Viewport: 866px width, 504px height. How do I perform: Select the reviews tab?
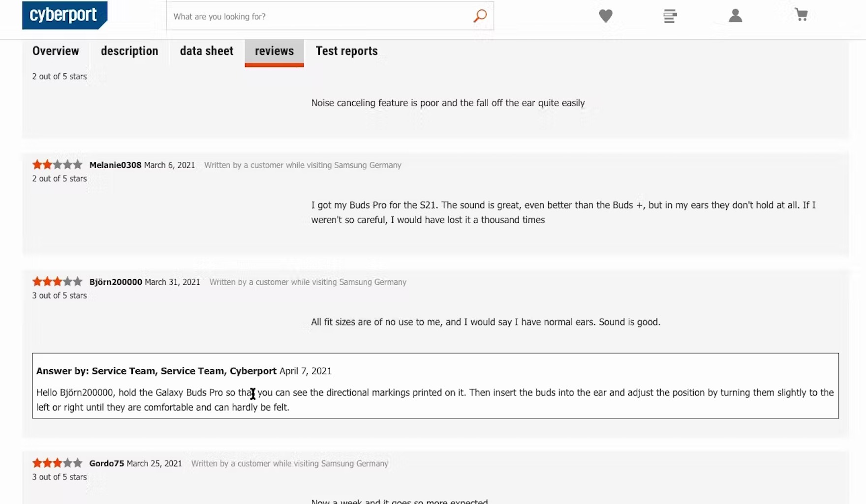[x=274, y=51]
